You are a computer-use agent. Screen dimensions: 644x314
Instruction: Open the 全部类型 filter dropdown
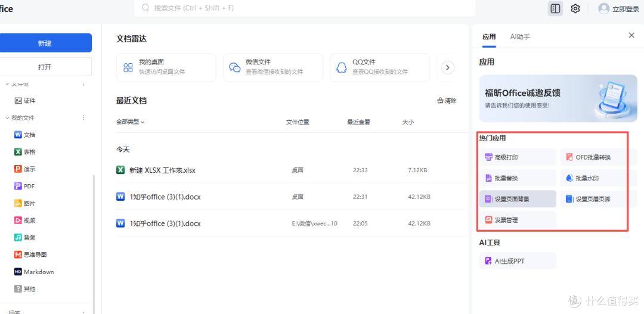tap(130, 122)
